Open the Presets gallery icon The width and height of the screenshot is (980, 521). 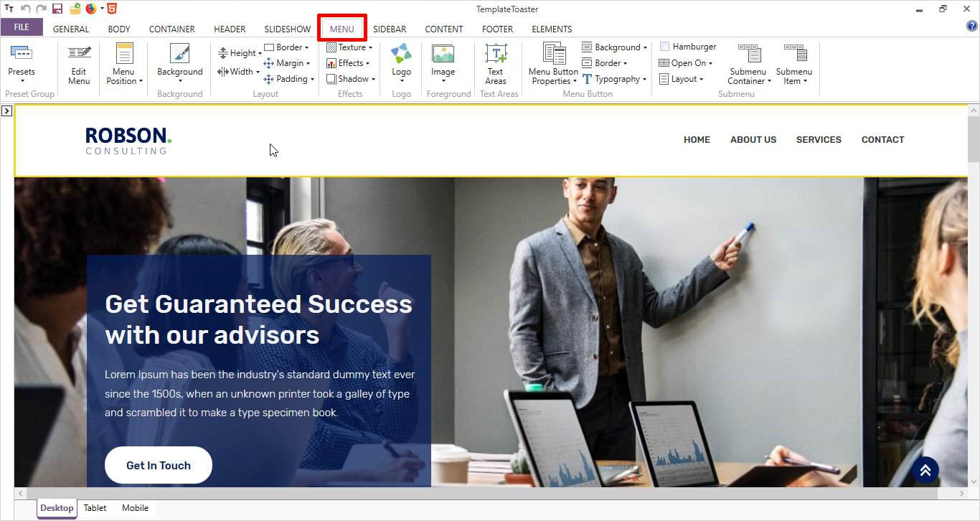tap(22, 54)
